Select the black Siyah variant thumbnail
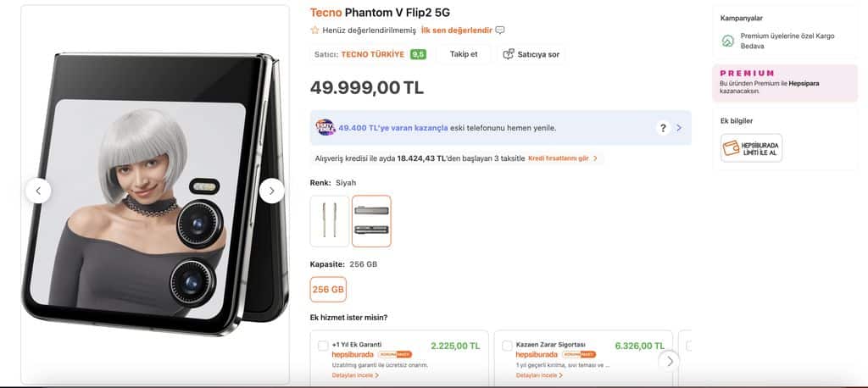The image size is (868, 388). pyautogui.click(x=371, y=221)
